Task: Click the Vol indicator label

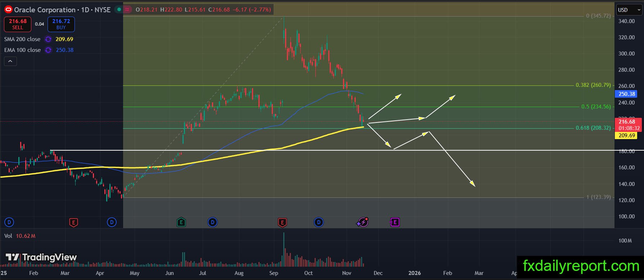Action: coord(8,236)
